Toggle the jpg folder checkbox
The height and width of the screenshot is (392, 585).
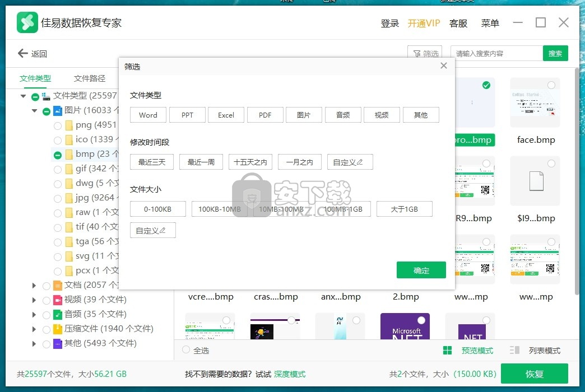[x=58, y=198]
